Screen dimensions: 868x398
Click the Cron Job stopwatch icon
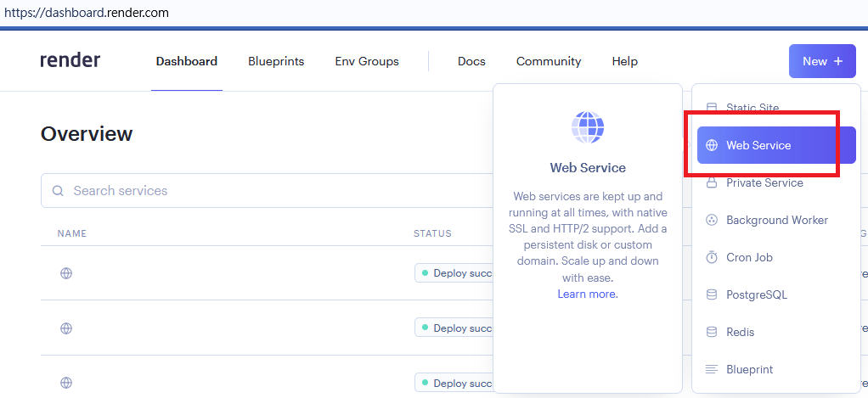pyautogui.click(x=712, y=258)
